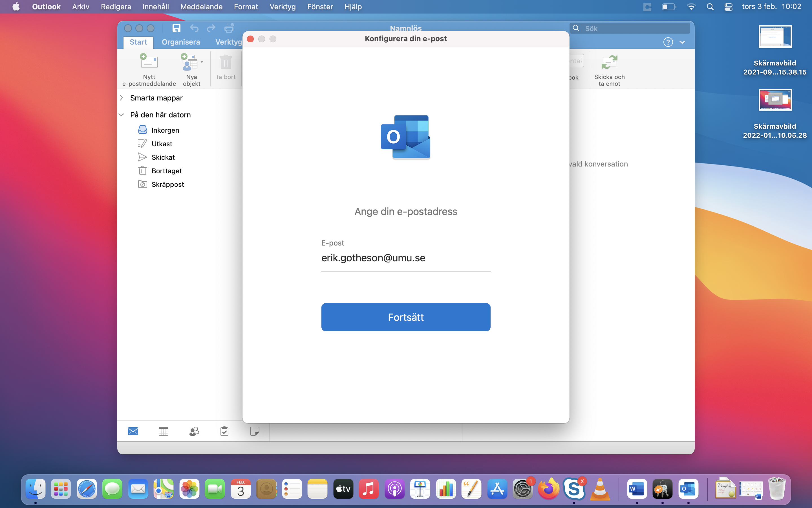Select Skärmavbild 2021-09 desktop file
The image size is (812, 508).
[775, 51]
